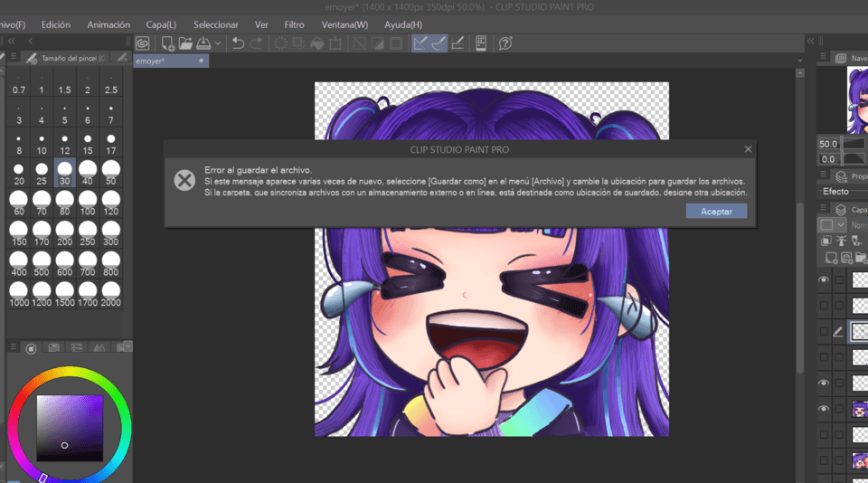The image size is (868, 483).
Task: Click the Navigator rotation slider at 0.0
Action: [x=842, y=159]
